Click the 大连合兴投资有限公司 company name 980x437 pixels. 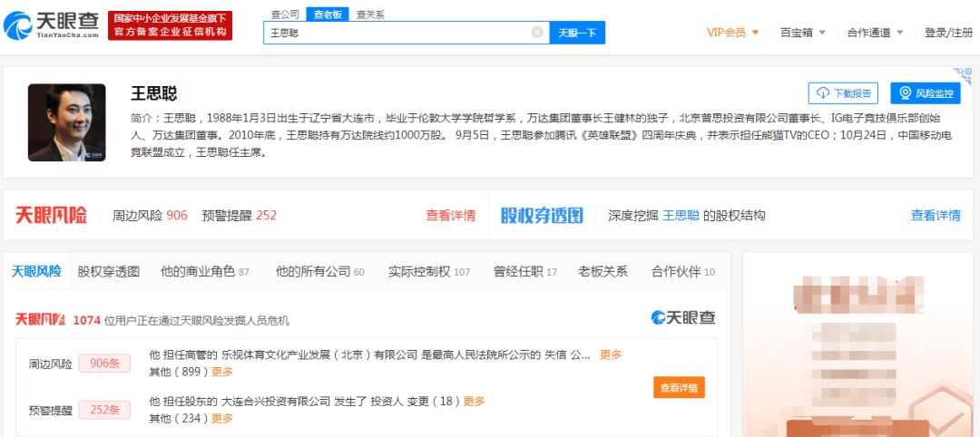(276, 401)
